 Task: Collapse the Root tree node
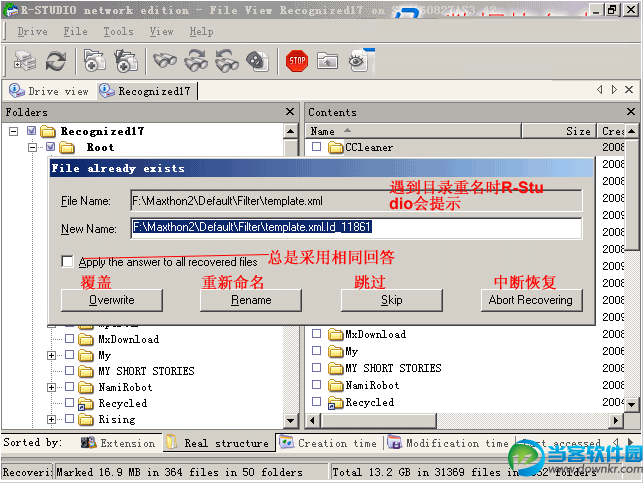click(32, 147)
